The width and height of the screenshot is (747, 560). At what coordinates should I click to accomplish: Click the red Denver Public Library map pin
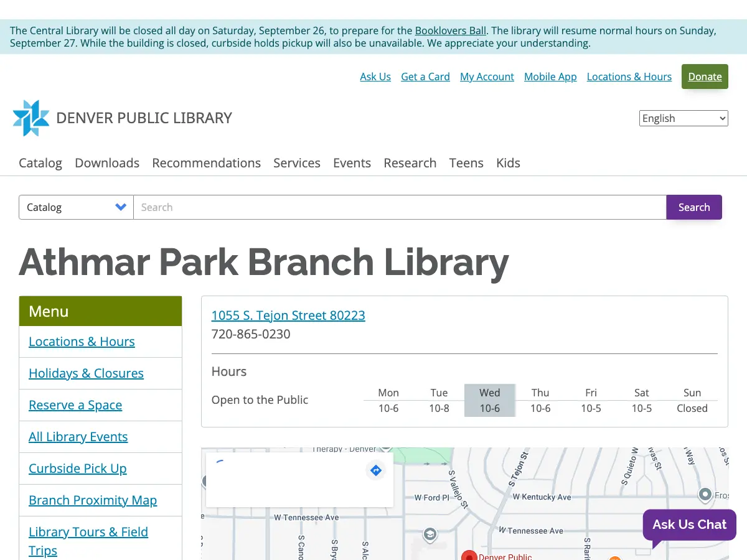469,556
